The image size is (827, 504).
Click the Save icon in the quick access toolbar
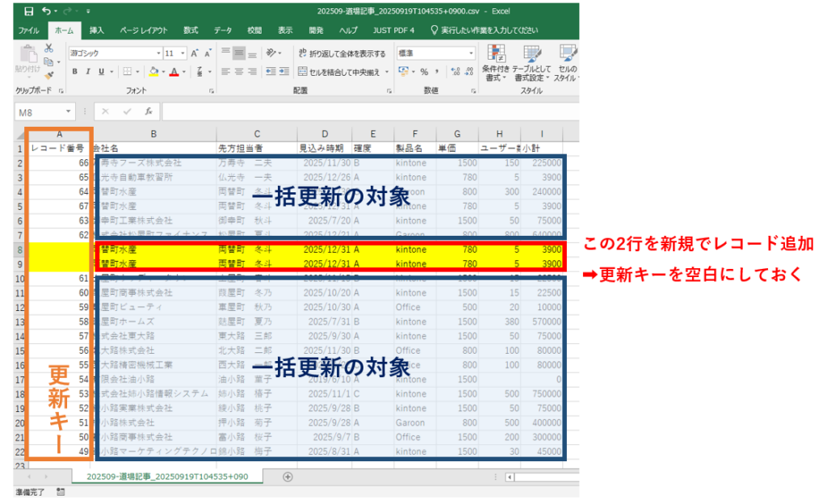coord(28,11)
